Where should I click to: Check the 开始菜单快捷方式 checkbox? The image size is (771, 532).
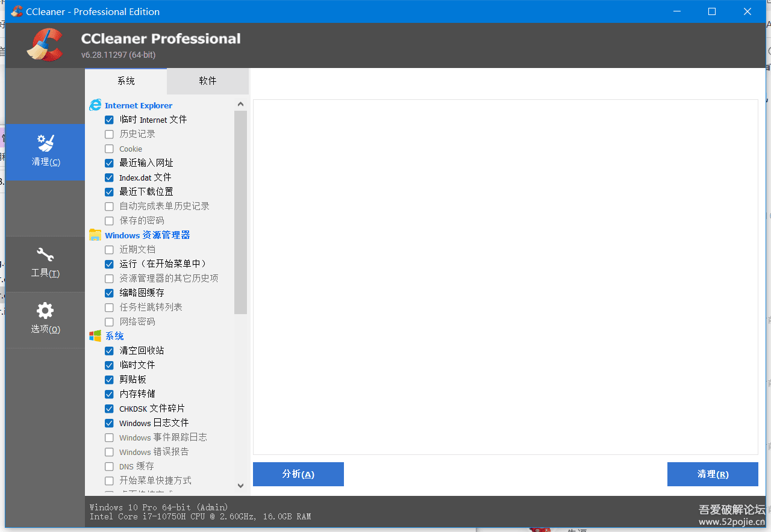[109, 481]
